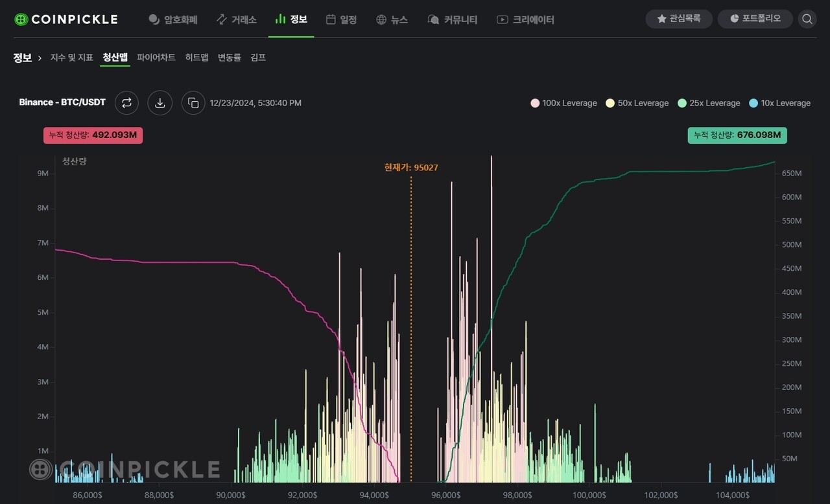Image resolution: width=830 pixels, height=504 pixels.
Task: Click the CoinPickle logo icon
Action: [x=21, y=19]
